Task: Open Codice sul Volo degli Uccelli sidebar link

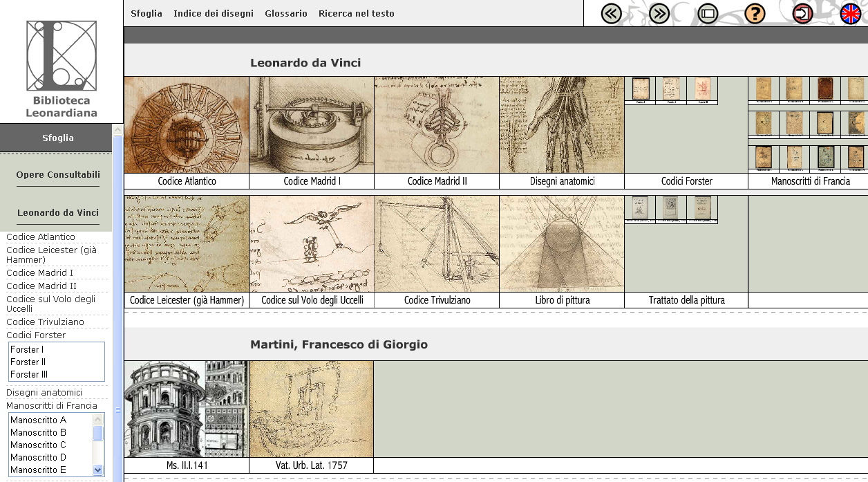Action: coord(50,304)
